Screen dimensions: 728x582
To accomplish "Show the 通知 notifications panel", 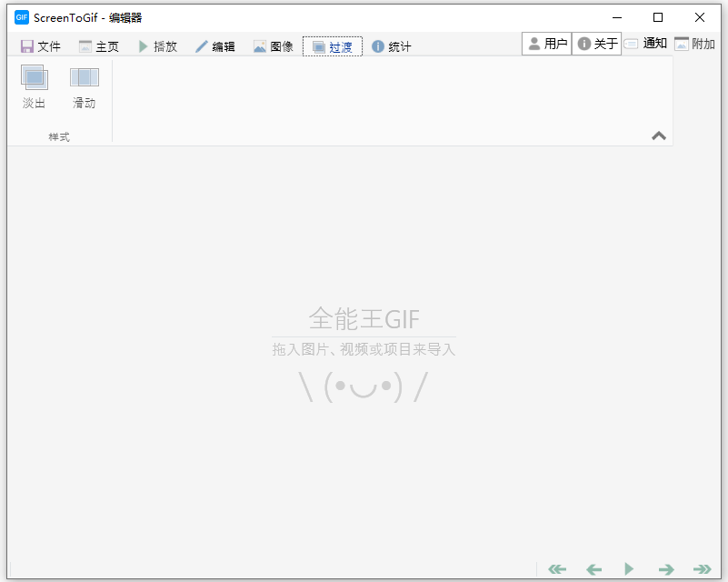I will pos(646,44).
